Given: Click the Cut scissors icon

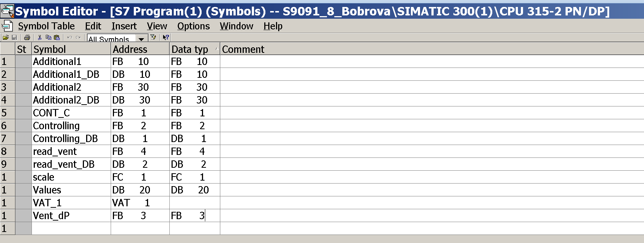Looking at the screenshot, I should point(40,37).
